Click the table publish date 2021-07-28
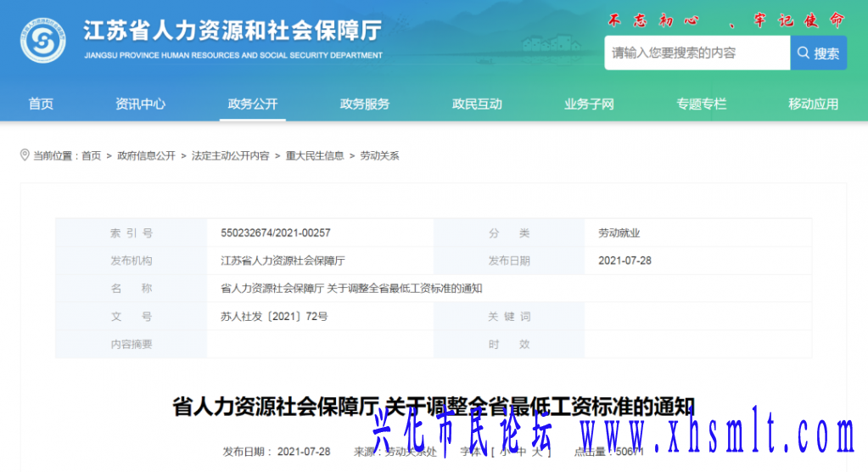 pos(624,261)
